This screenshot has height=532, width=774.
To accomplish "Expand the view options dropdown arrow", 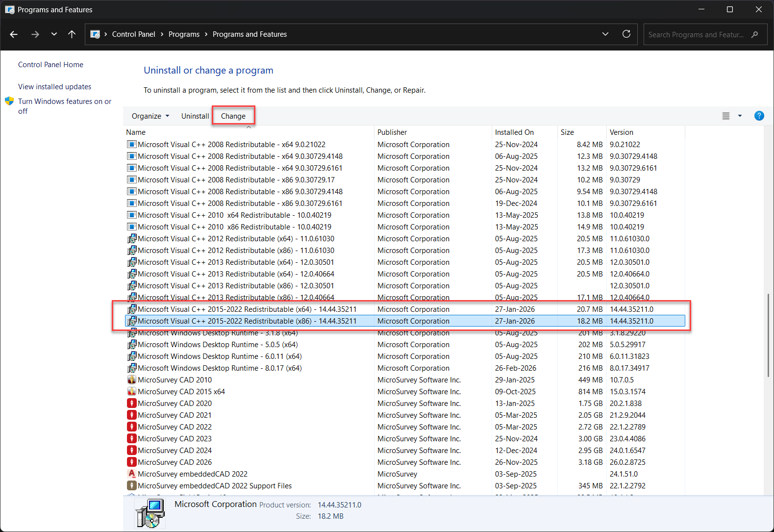I will [740, 116].
